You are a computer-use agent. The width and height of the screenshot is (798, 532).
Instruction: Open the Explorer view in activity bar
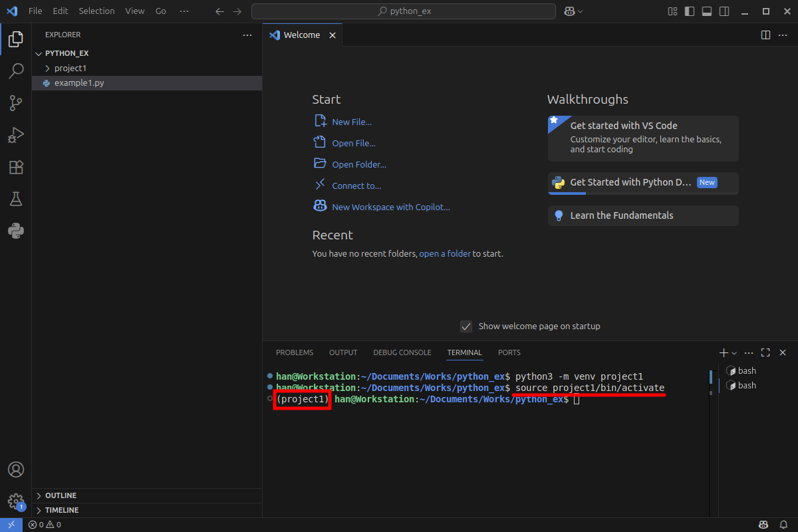16,39
